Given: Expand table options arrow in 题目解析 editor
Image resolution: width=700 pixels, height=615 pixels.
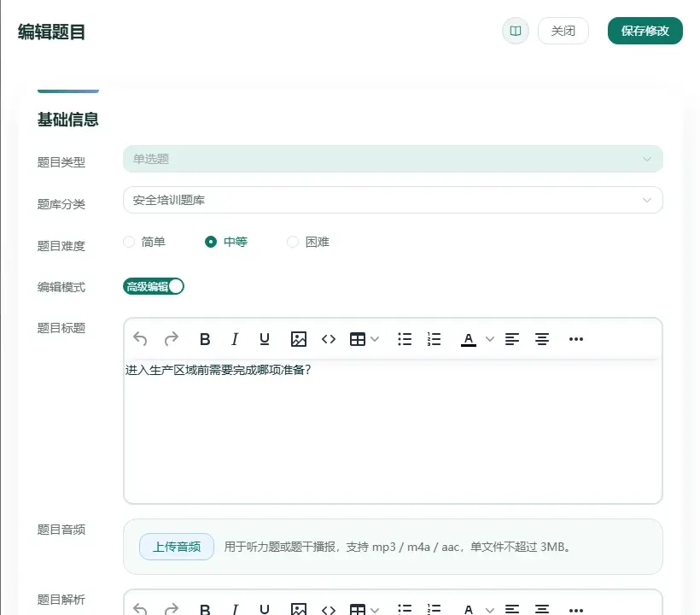Looking at the screenshot, I should click(375, 610).
